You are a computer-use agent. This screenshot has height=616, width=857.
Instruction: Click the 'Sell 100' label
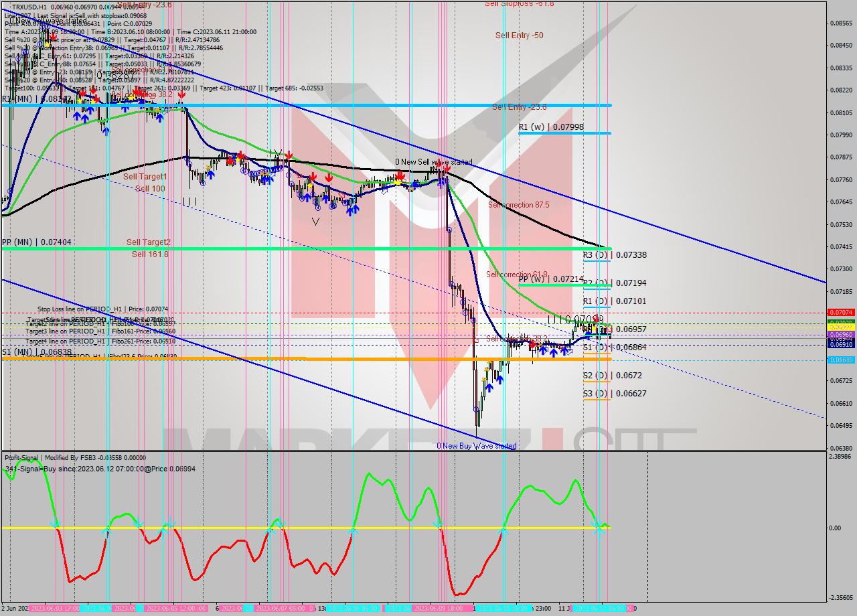[150, 189]
